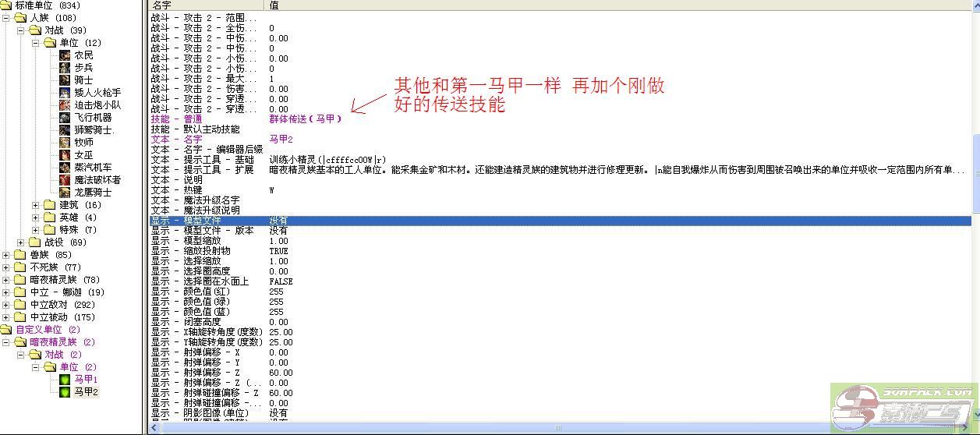
Task: Click the 骑士 (Knight) unit icon
Action: [65, 80]
